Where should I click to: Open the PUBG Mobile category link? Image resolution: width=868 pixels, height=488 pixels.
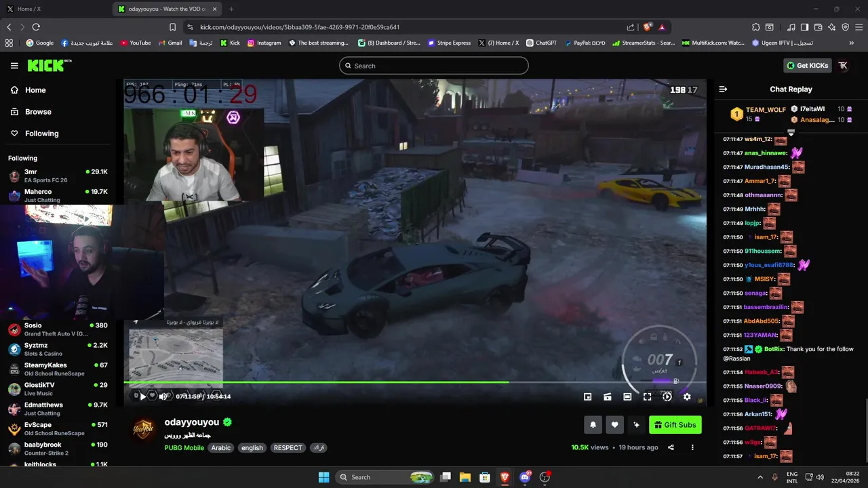184,448
